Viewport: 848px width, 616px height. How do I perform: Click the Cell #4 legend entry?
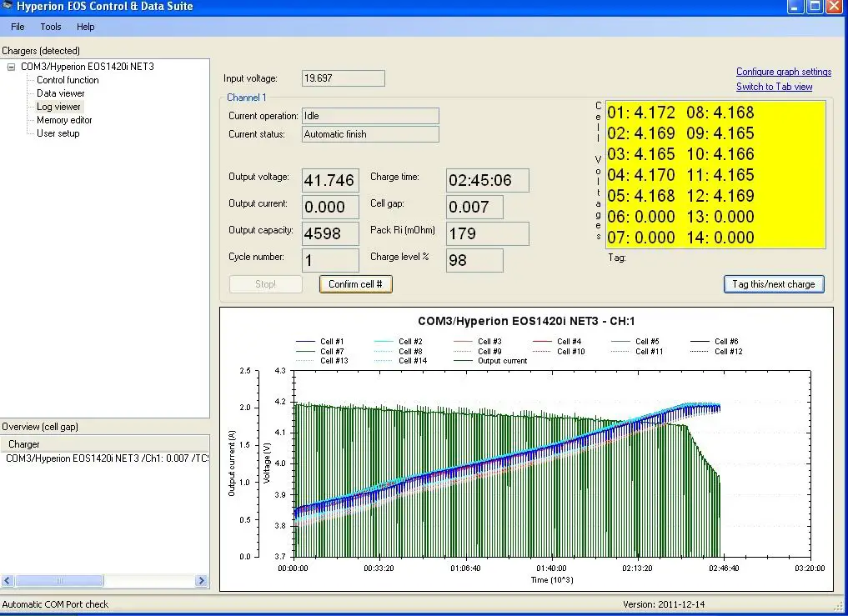tap(558, 341)
